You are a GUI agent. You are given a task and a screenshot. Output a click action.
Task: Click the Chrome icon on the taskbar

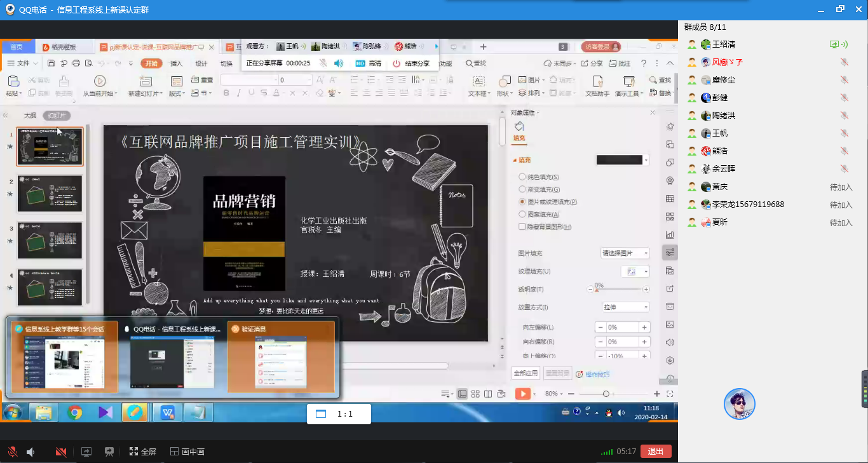(76, 413)
